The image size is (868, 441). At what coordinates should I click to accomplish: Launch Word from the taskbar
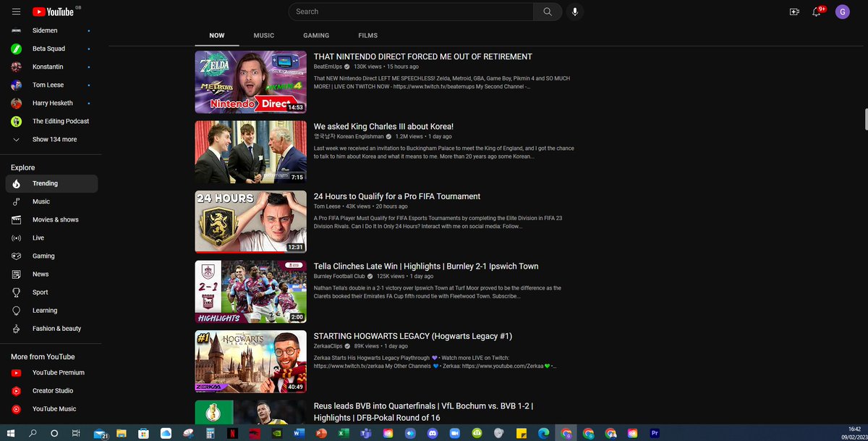[299, 433]
